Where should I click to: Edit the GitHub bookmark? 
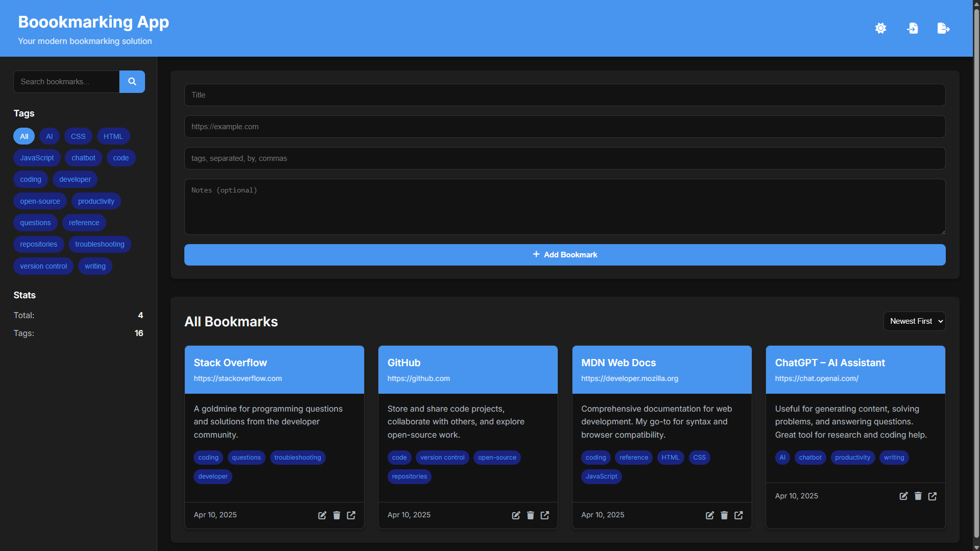[516, 515]
